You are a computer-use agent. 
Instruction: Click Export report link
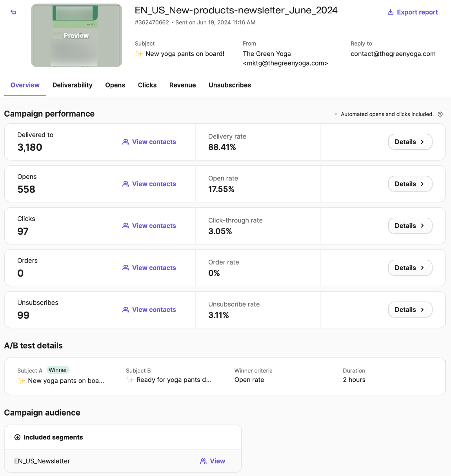(x=417, y=12)
